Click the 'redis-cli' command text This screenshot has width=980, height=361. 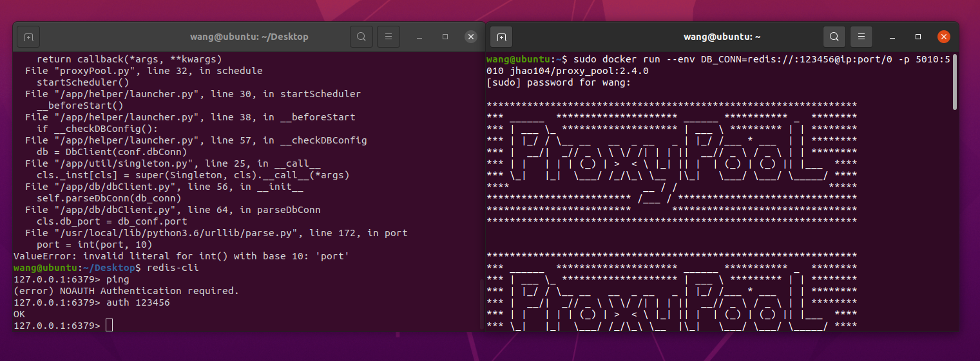click(x=174, y=268)
